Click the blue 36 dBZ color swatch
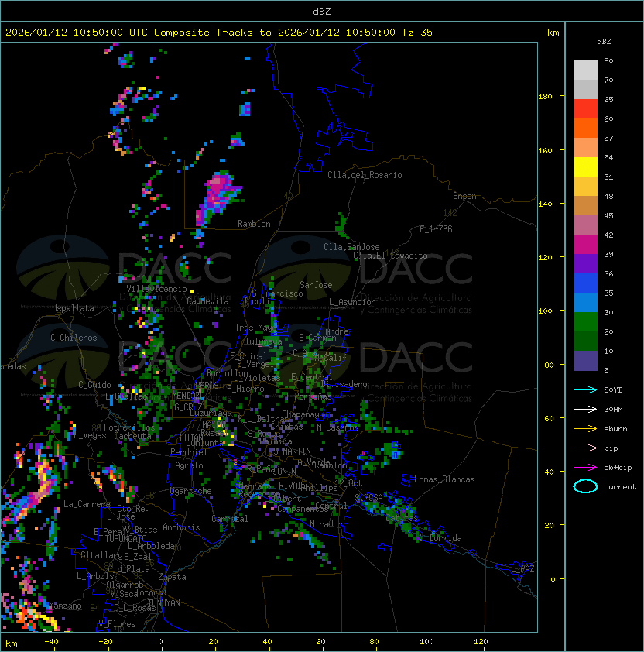The image size is (644, 652). coord(585,283)
